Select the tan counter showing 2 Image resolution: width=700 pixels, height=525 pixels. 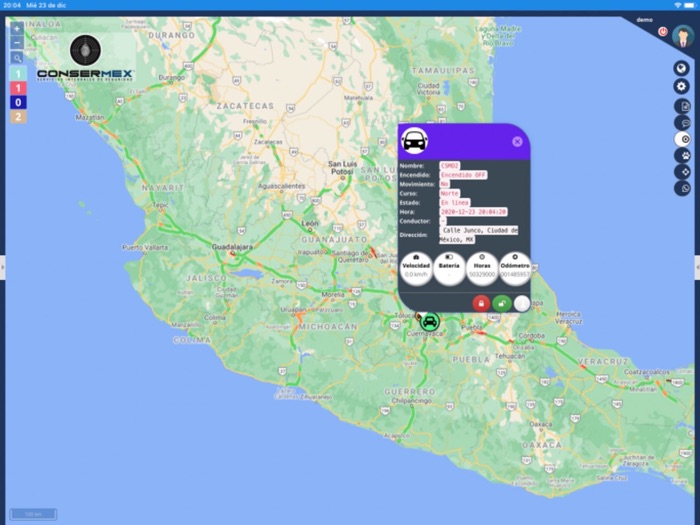tap(18, 117)
